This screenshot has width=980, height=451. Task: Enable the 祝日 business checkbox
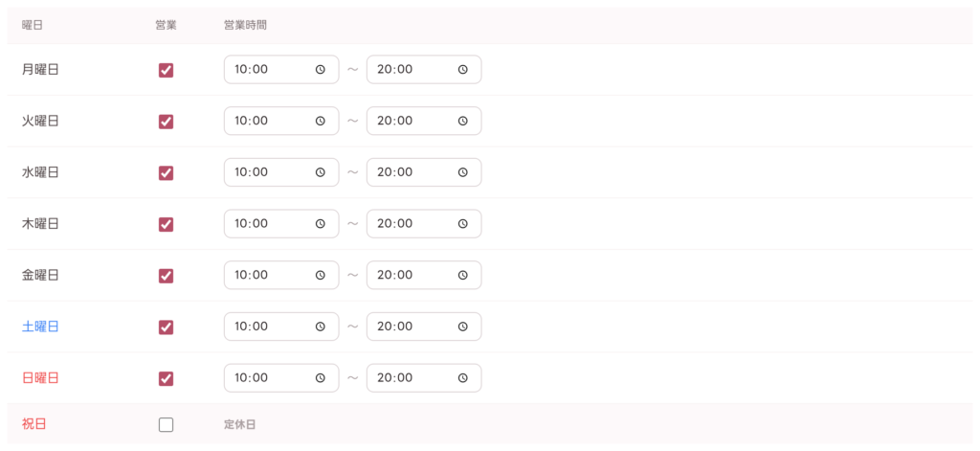pyautogui.click(x=166, y=425)
